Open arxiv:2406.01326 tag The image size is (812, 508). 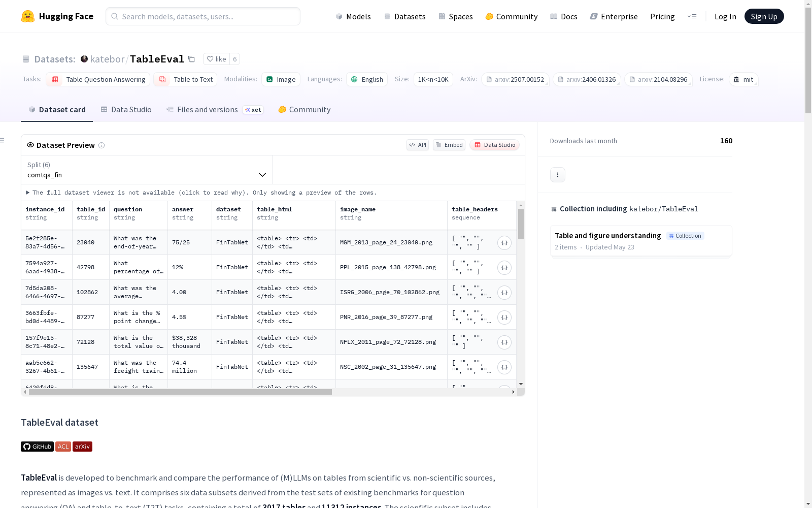587,79
